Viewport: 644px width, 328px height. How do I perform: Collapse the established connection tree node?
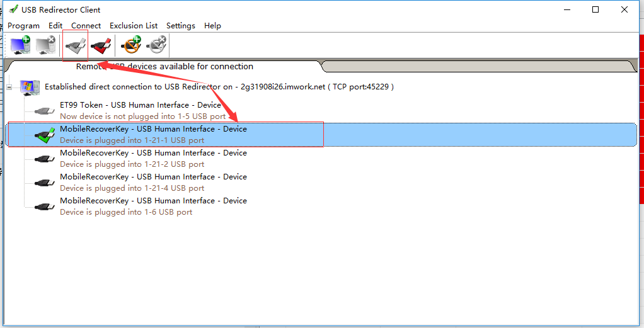pyautogui.click(x=9, y=87)
